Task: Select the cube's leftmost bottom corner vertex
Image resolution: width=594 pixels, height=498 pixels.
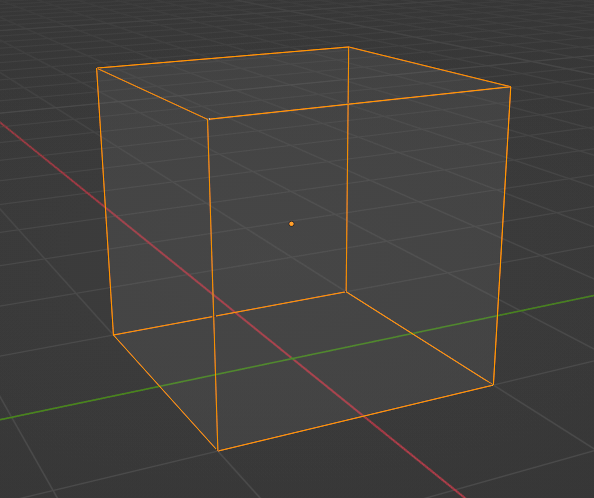Action: pos(113,335)
